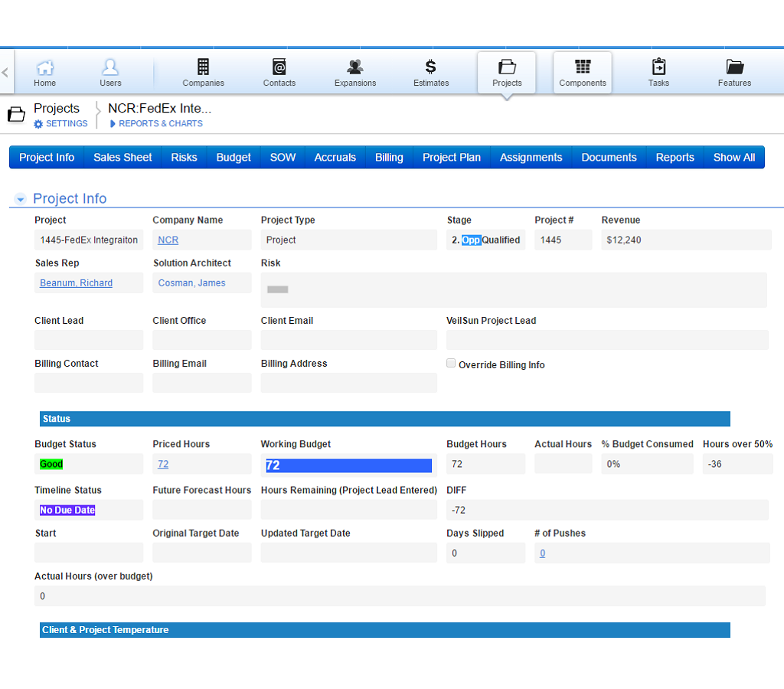
Task: Click the Hours Remaining (Project Lead Entered) field
Action: [x=349, y=510]
